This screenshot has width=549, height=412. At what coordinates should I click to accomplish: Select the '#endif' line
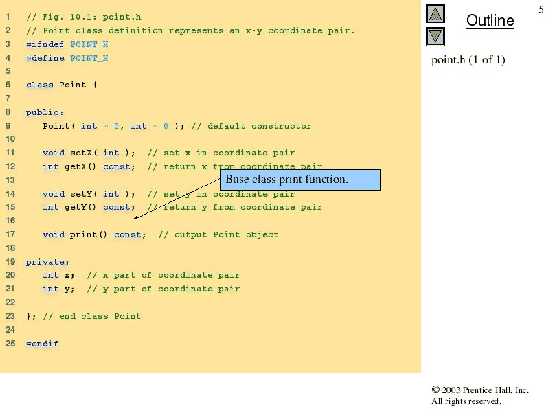42,343
